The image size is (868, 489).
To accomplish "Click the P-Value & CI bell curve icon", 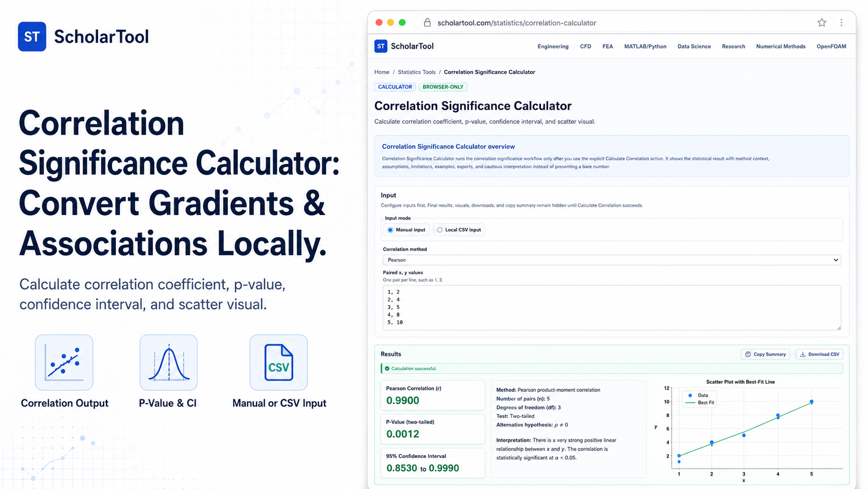I will pyautogui.click(x=168, y=362).
